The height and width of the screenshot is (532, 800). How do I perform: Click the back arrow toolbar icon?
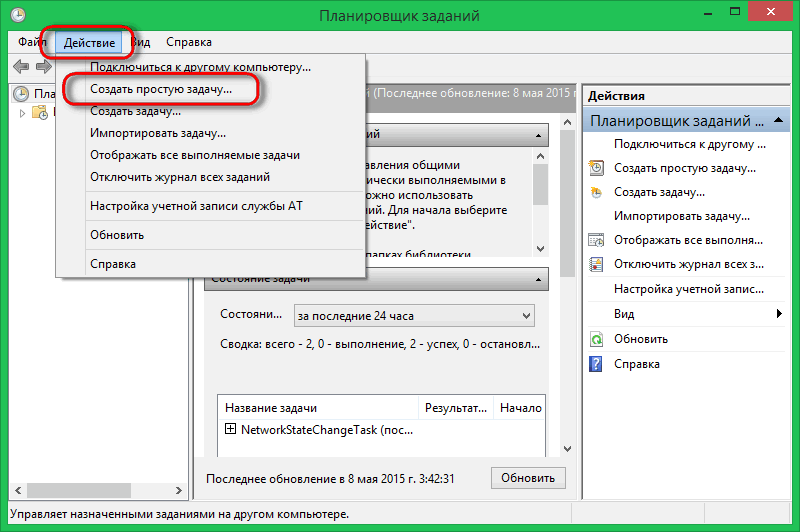21,66
